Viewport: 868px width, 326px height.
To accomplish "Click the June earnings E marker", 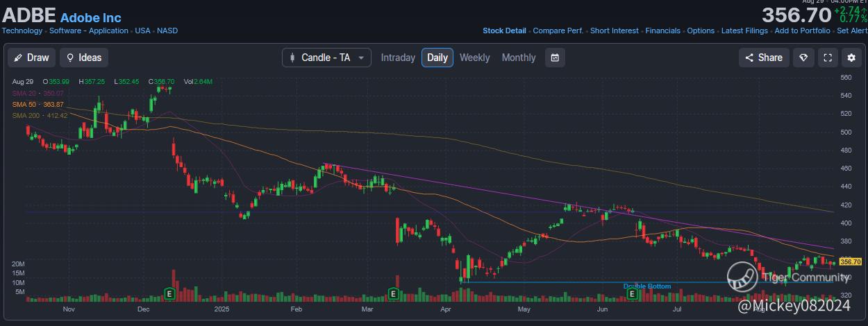I will 633,294.
